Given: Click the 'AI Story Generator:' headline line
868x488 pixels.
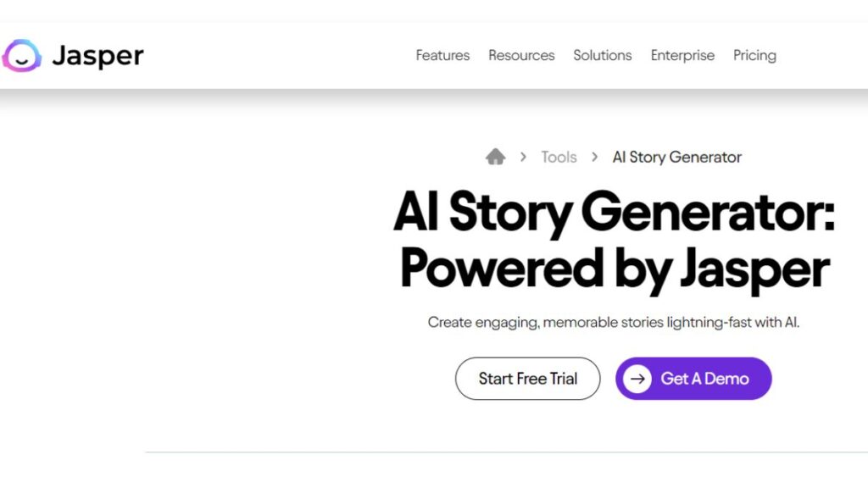Looking at the screenshot, I should coord(614,213).
